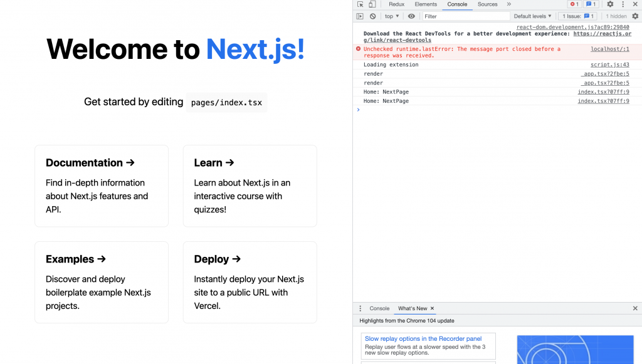
Task: Click the Next.js! heading link
Action: point(256,49)
